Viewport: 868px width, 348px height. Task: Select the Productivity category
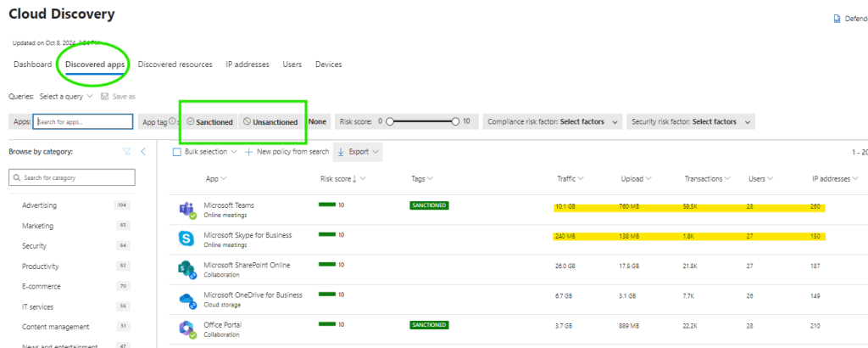[x=41, y=267]
